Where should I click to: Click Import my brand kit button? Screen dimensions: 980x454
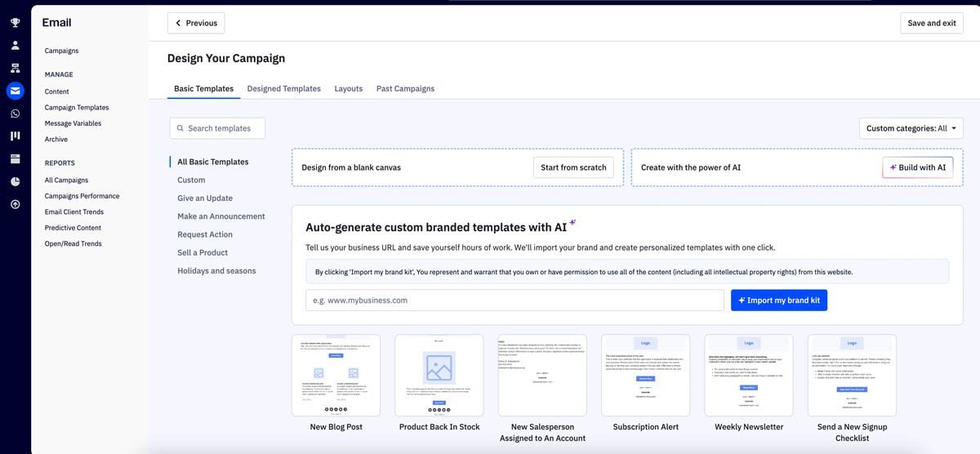(779, 300)
